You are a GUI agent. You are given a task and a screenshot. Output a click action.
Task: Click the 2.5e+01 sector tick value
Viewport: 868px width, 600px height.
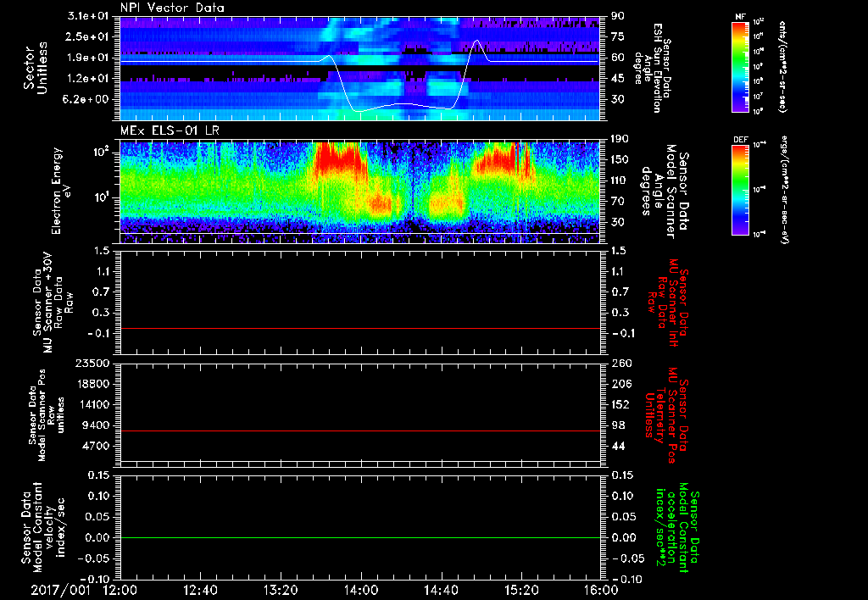tap(88, 36)
